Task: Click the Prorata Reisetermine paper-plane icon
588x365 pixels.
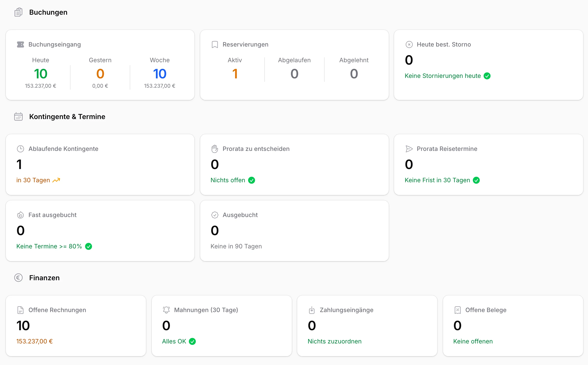Action: click(x=409, y=149)
